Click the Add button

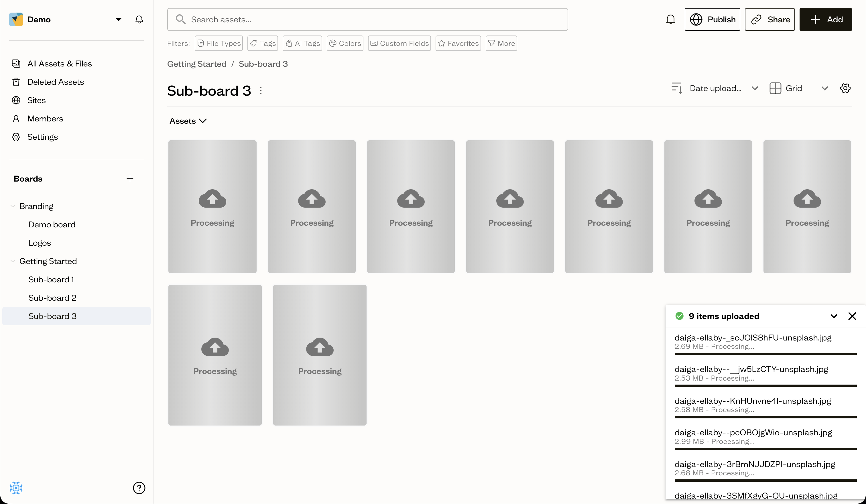pyautogui.click(x=825, y=19)
